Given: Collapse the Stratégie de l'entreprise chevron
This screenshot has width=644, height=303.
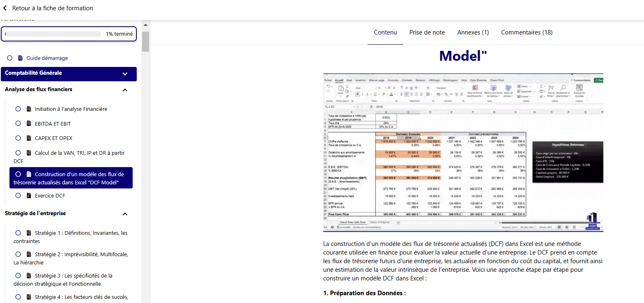Looking at the screenshot, I should pyautogui.click(x=125, y=214).
